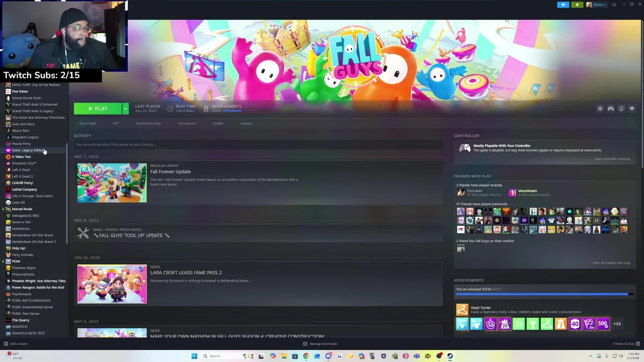Open the View controller settings link
644x362 pixels.
(612, 159)
